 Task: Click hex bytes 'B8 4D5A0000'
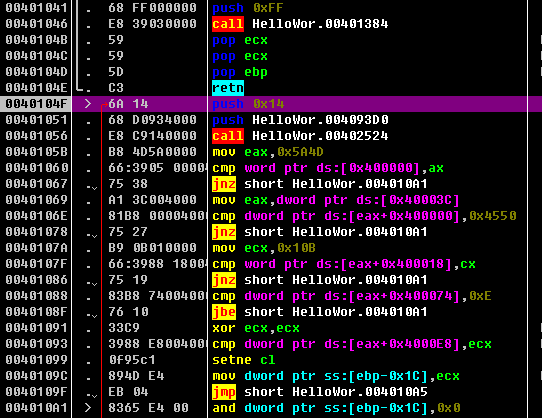click(152, 152)
